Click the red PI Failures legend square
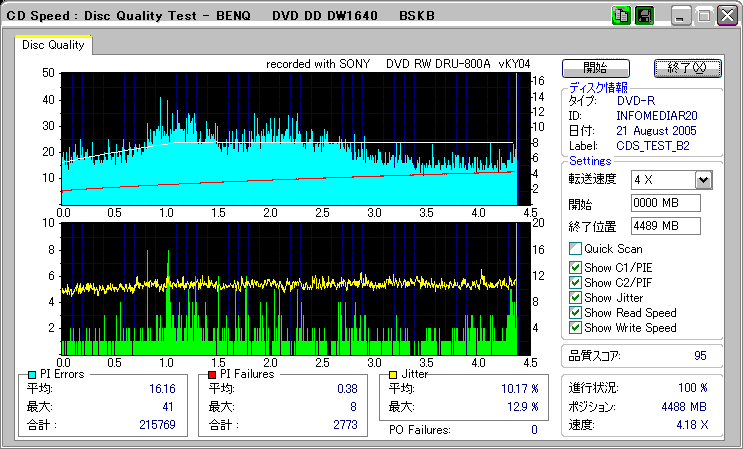Screen dimensions: 743x449 coord(212,374)
